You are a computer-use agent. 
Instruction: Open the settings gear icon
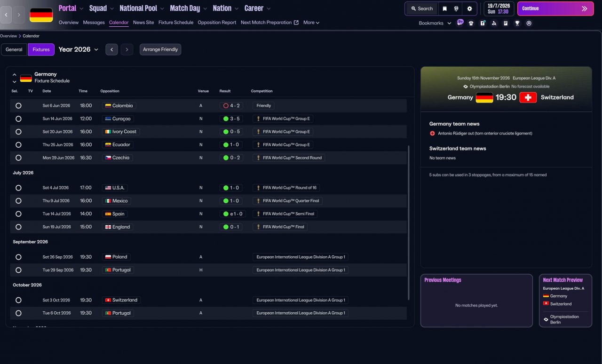469,8
